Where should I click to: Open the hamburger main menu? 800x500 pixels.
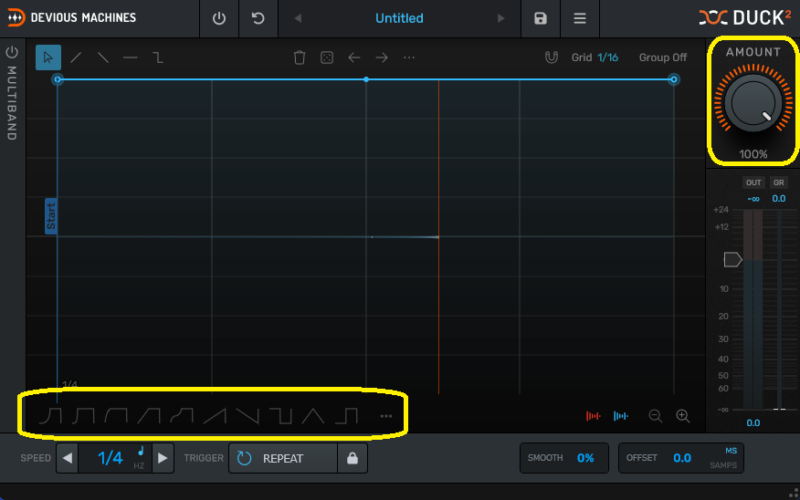point(579,19)
